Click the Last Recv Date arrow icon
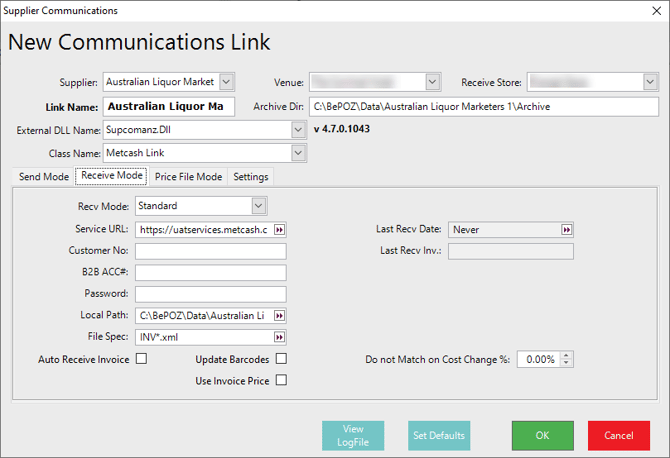 click(566, 229)
